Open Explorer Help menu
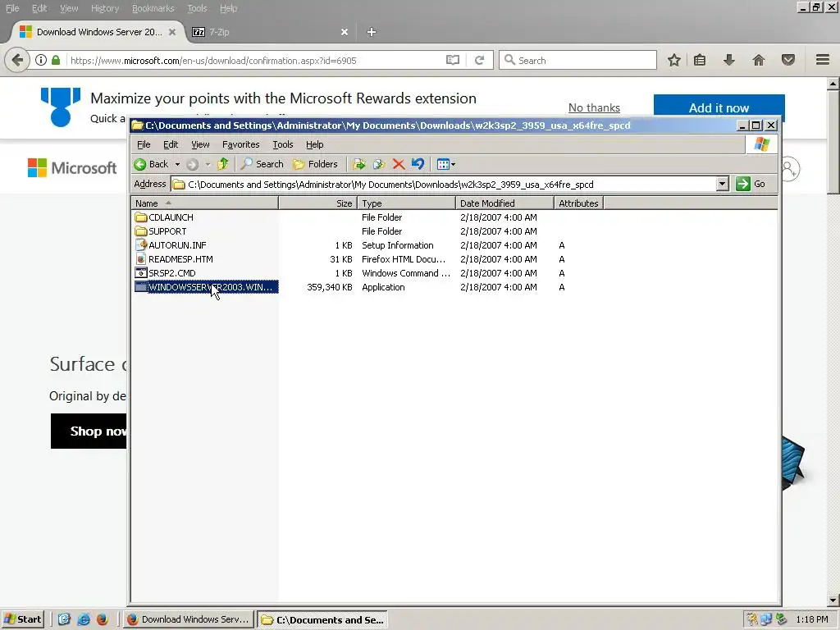Screen dimensions: 840x630 pos(314,144)
